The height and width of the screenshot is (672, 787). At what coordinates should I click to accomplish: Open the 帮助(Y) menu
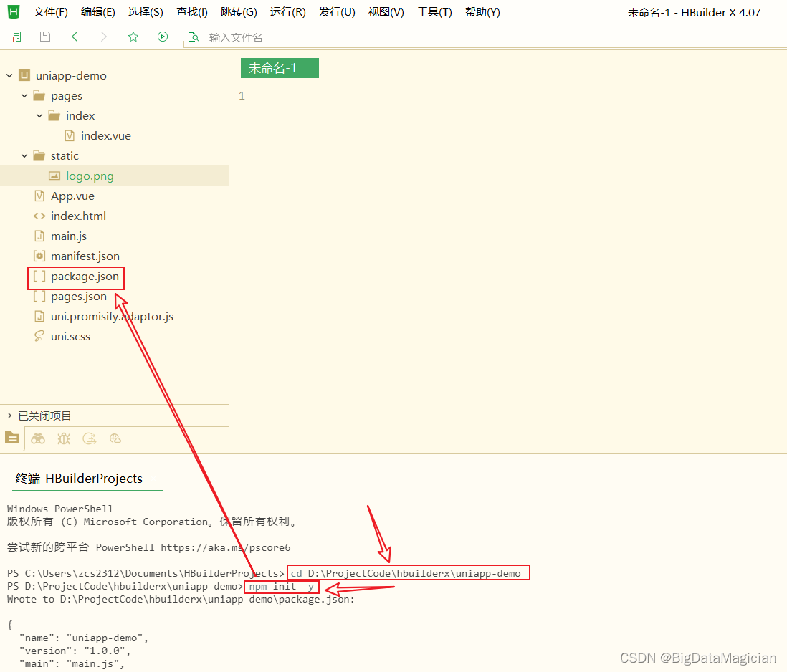click(x=482, y=13)
